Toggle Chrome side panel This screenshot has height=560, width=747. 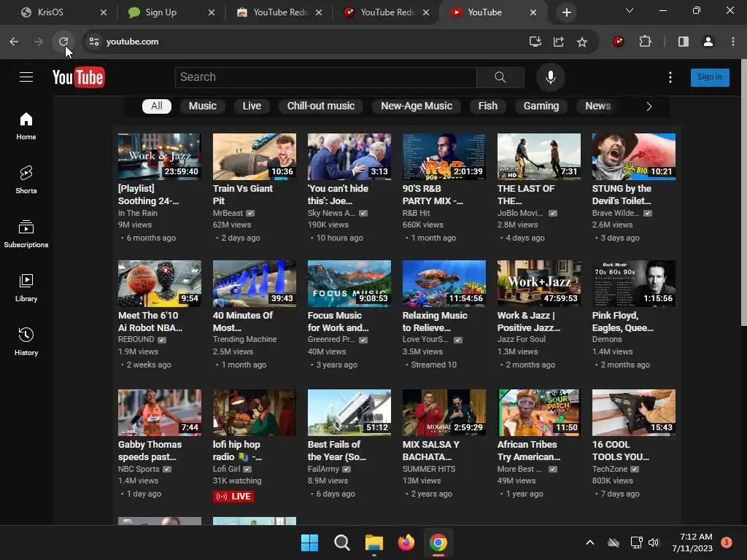[x=683, y=42]
